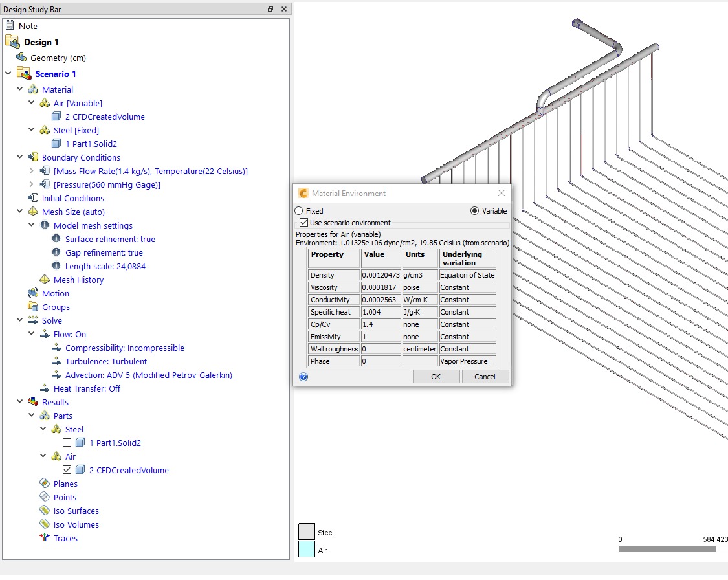Collapse the Scenario 1 tree node
This screenshot has height=580, width=728.
[x=8, y=74]
